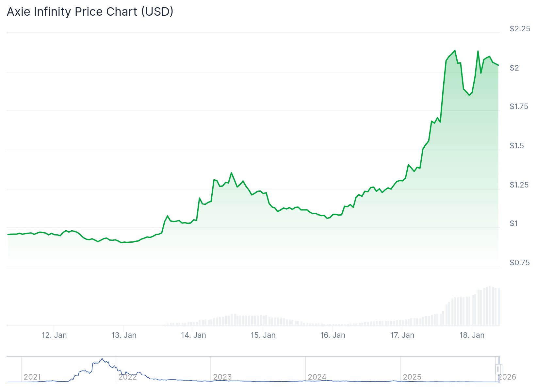Screen dimensions: 537x392
Task: Click the 14. Jan date label
Action: point(193,335)
